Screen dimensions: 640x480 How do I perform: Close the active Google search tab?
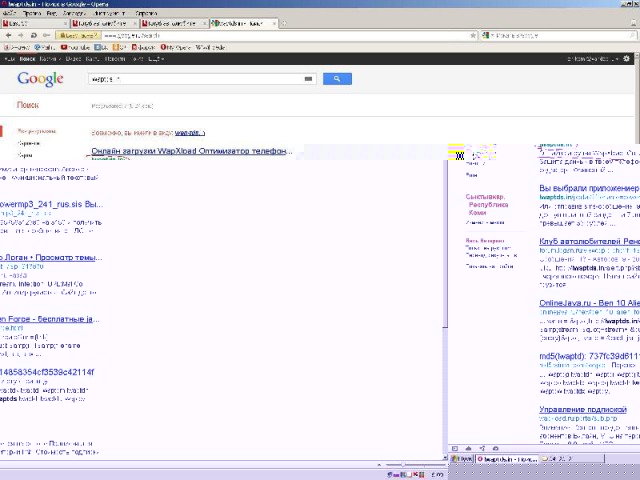275,23
